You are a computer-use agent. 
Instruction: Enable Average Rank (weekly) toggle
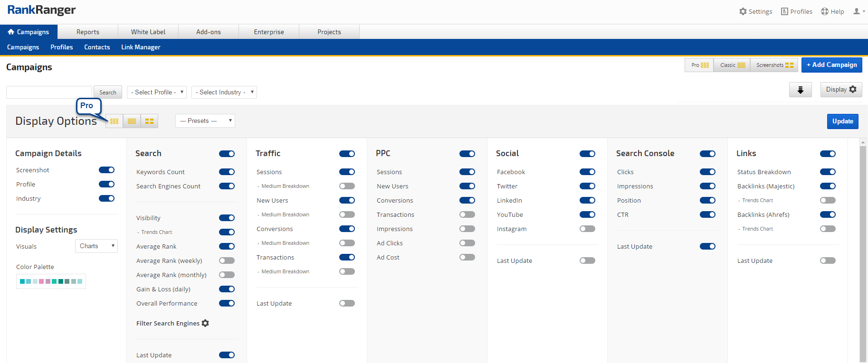point(227,261)
